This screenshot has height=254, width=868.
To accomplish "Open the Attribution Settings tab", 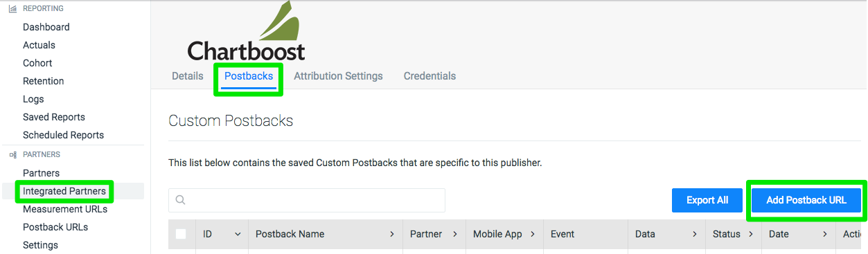I will click(338, 76).
